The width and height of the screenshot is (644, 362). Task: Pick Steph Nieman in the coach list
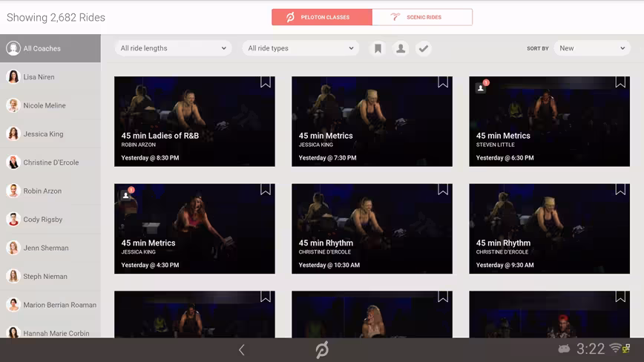(50, 277)
